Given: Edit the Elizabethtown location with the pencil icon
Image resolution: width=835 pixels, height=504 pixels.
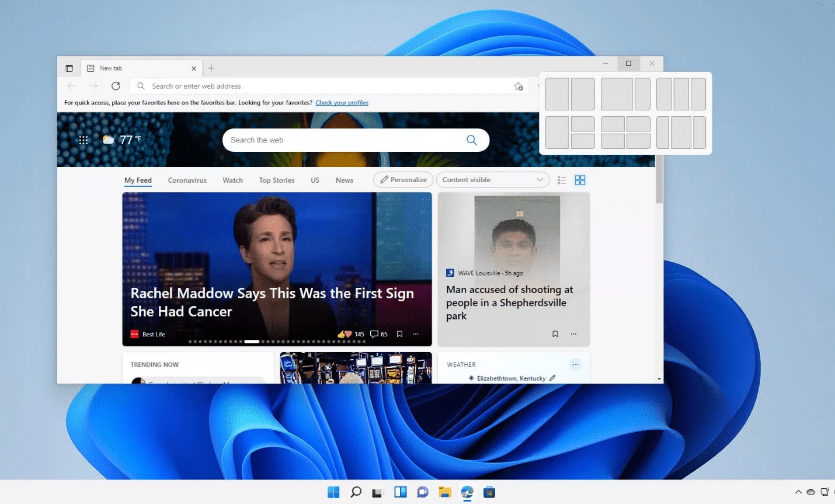Looking at the screenshot, I should pos(552,378).
